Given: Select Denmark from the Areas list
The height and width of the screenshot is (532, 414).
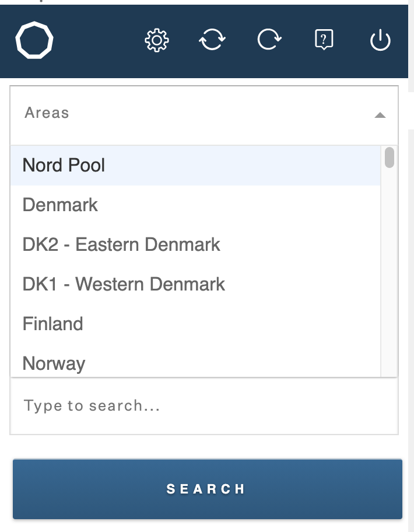Looking at the screenshot, I should click(x=60, y=205).
